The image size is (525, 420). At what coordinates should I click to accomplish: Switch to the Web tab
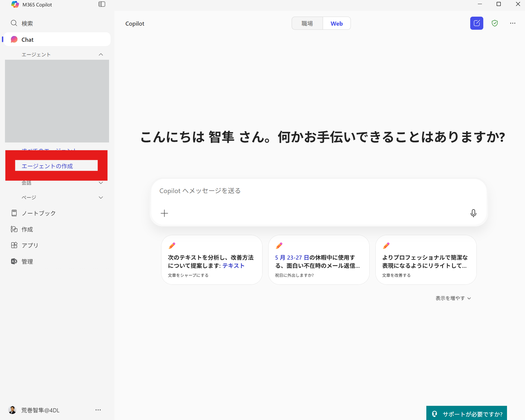tap(337, 23)
